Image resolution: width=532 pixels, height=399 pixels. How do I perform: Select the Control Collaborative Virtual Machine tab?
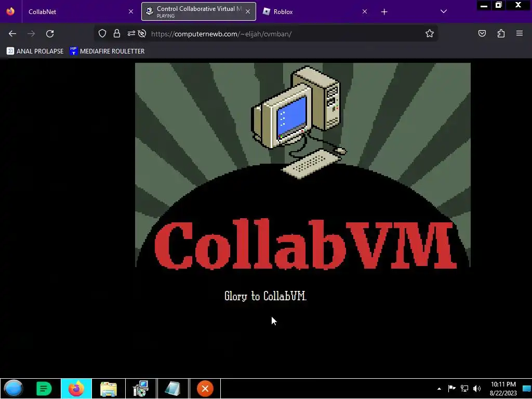pos(198,11)
